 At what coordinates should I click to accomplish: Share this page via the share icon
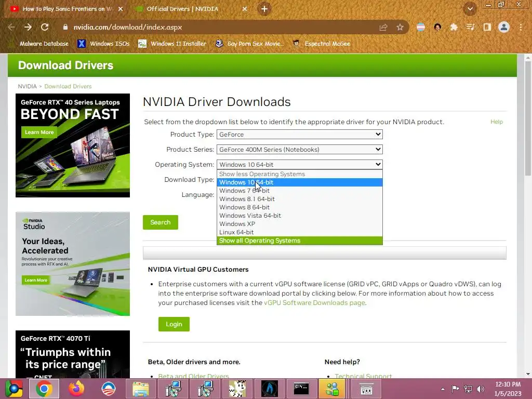383,27
